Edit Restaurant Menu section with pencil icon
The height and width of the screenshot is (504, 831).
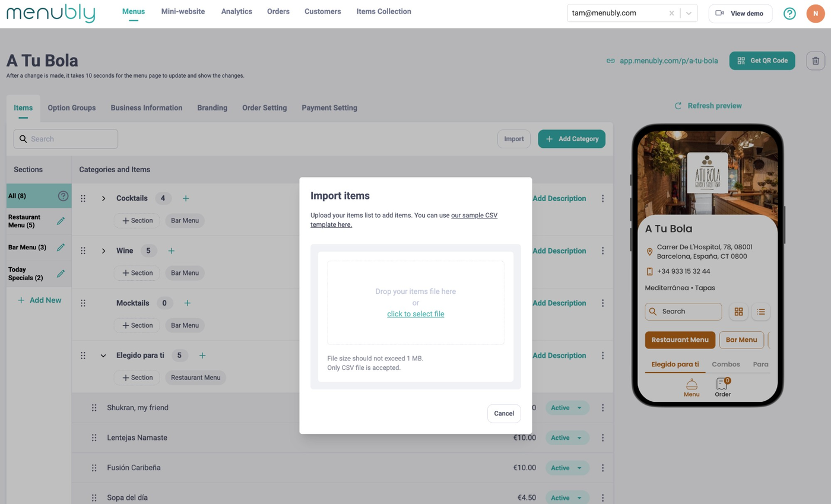click(x=61, y=221)
